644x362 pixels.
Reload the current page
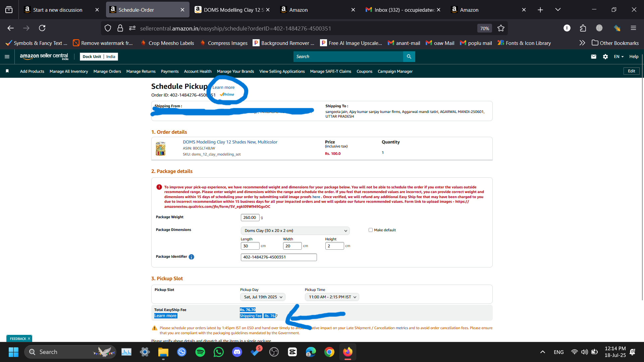click(42, 28)
